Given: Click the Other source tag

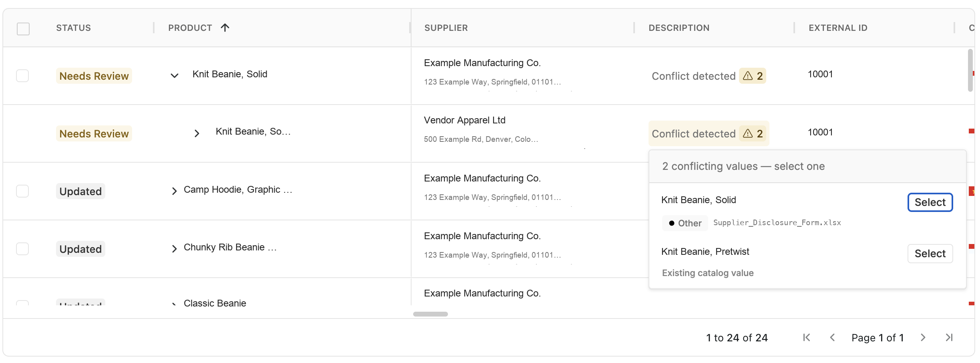Looking at the screenshot, I should click(x=685, y=223).
